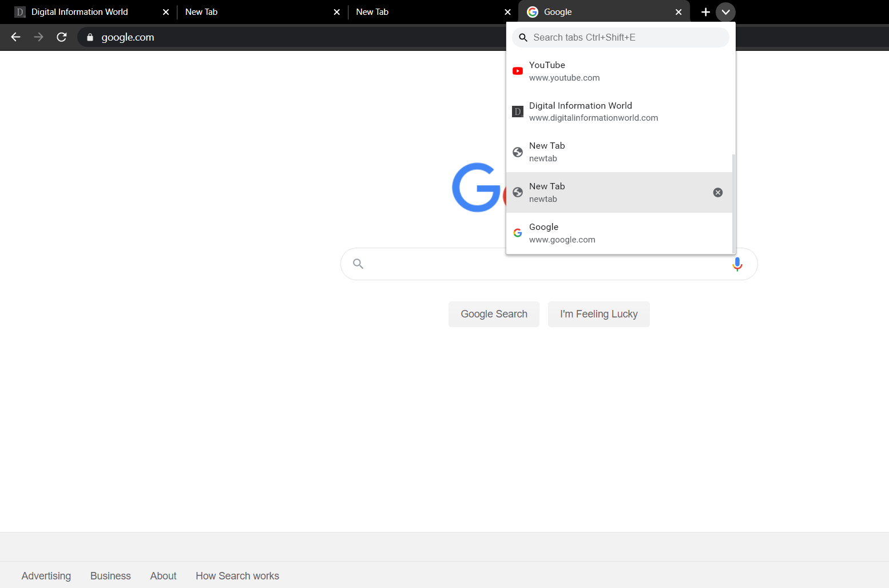This screenshot has height=588, width=889.
Task: Click the I'm Feeling Lucky button
Action: coord(598,314)
